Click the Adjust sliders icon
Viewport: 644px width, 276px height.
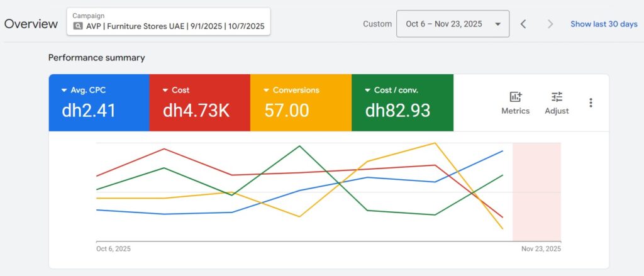pos(557,97)
